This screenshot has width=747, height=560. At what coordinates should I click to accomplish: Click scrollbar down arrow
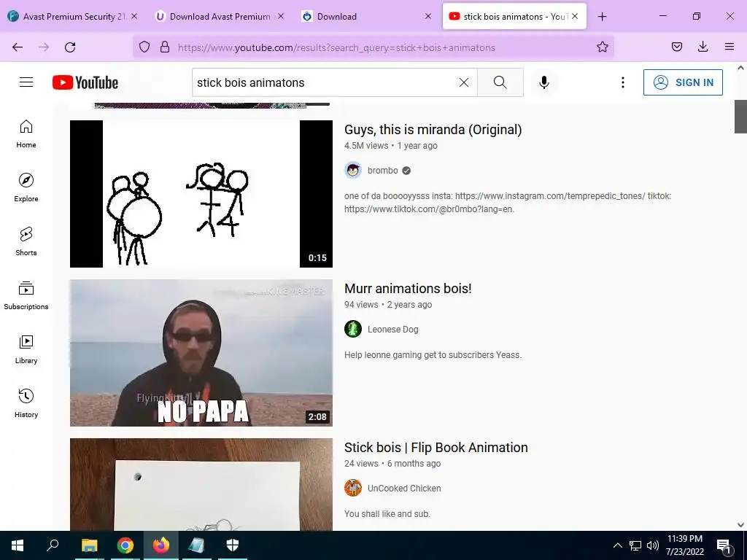(x=740, y=525)
